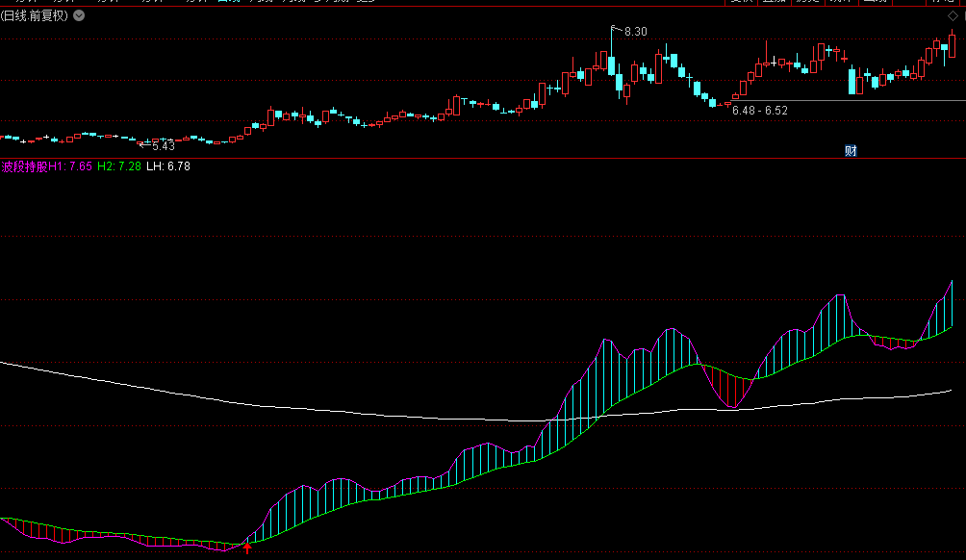Click the diamond icon at top right
The width and height of the screenshot is (966, 560).
click(953, 15)
